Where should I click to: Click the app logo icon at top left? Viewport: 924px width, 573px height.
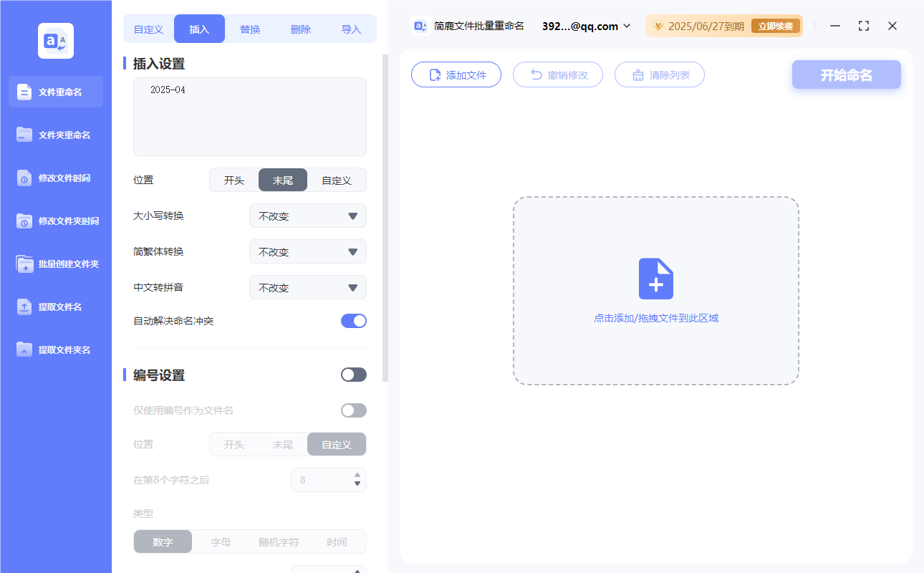[x=55, y=40]
